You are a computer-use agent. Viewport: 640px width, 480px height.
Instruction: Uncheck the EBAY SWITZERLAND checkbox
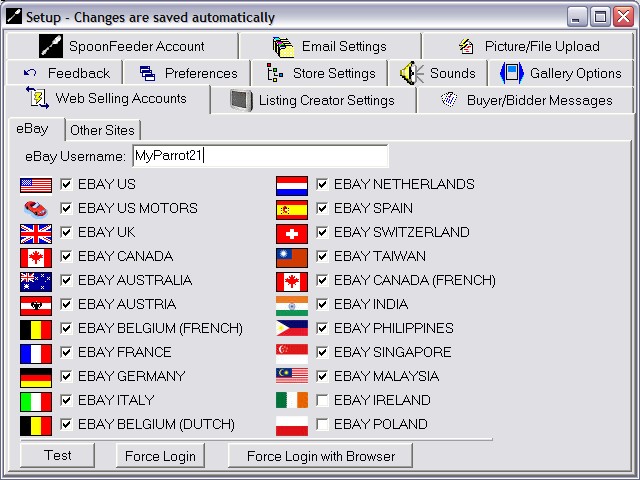pos(322,232)
